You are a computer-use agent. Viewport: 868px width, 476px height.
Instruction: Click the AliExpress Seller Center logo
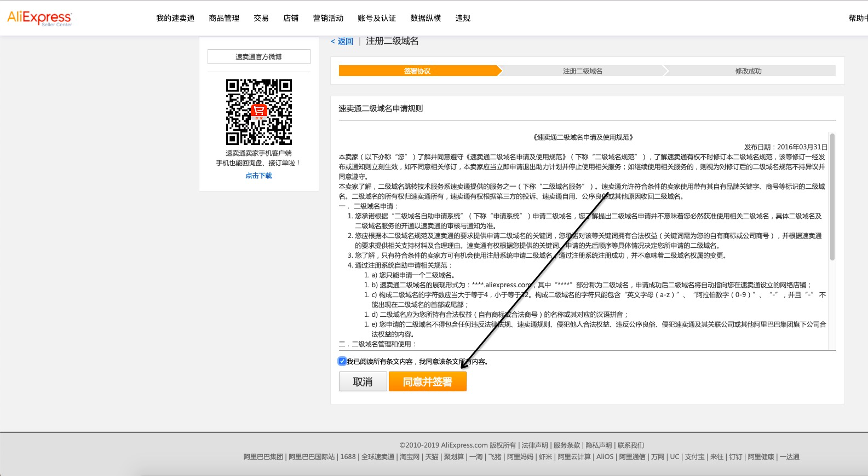(x=39, y=18)
